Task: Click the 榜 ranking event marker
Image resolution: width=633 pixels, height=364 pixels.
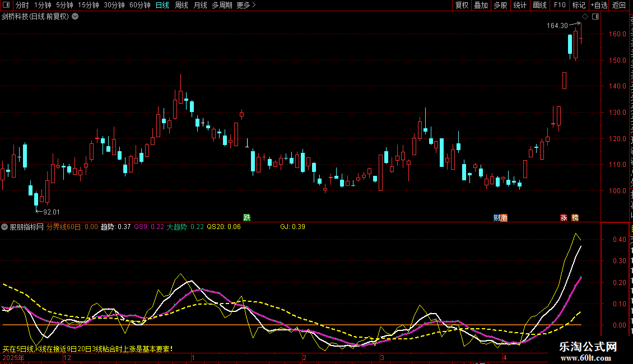Action: click(x=575, y=218)
